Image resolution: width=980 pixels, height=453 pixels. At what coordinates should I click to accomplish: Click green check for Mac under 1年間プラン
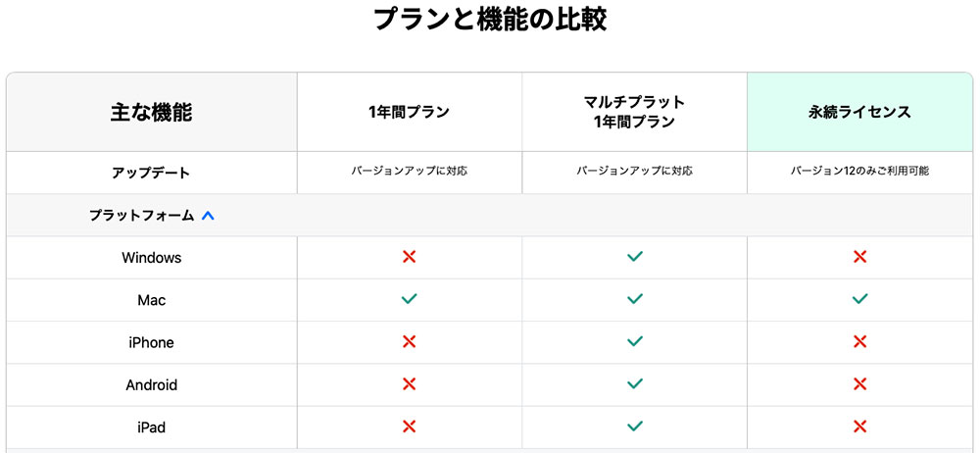[x=410, y=299]
